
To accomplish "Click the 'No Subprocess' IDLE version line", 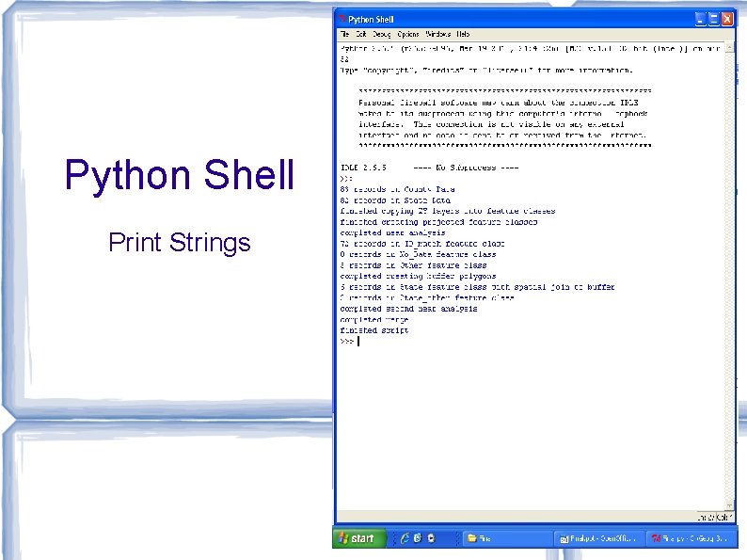I will (429, 168).
